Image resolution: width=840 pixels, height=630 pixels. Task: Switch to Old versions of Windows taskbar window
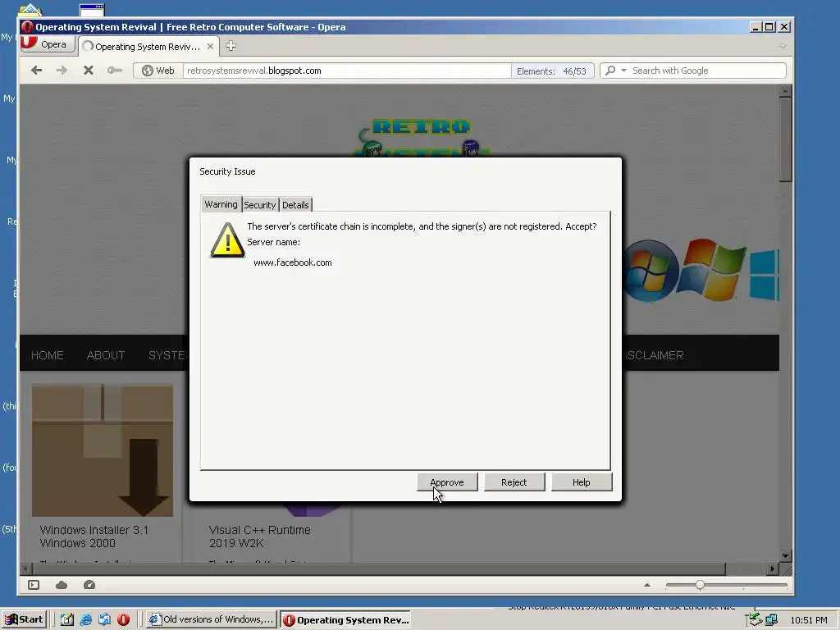(x=212, y=620)
